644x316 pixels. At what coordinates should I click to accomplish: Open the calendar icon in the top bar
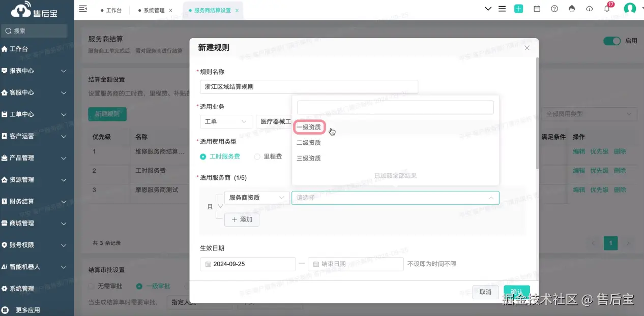536,9
